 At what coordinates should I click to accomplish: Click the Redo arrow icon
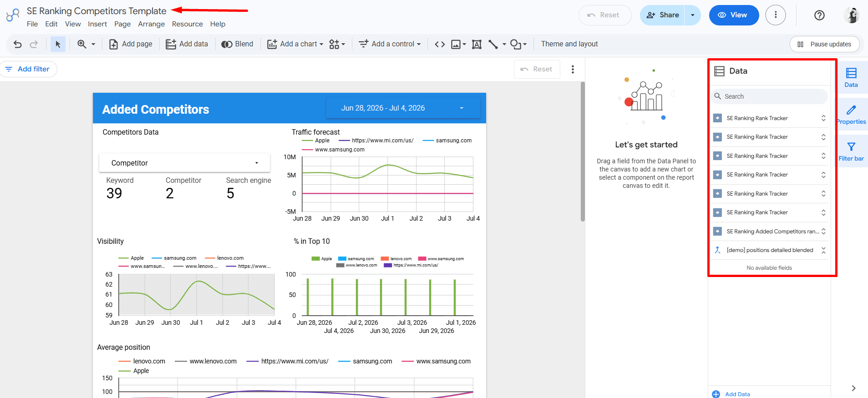click(34, 44)
